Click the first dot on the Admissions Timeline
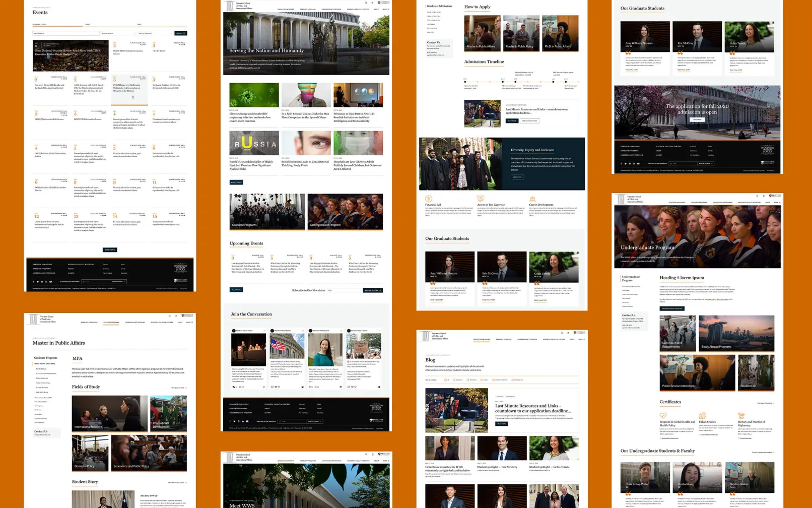This screenshot has height=508, width=812. click(465, 82)
